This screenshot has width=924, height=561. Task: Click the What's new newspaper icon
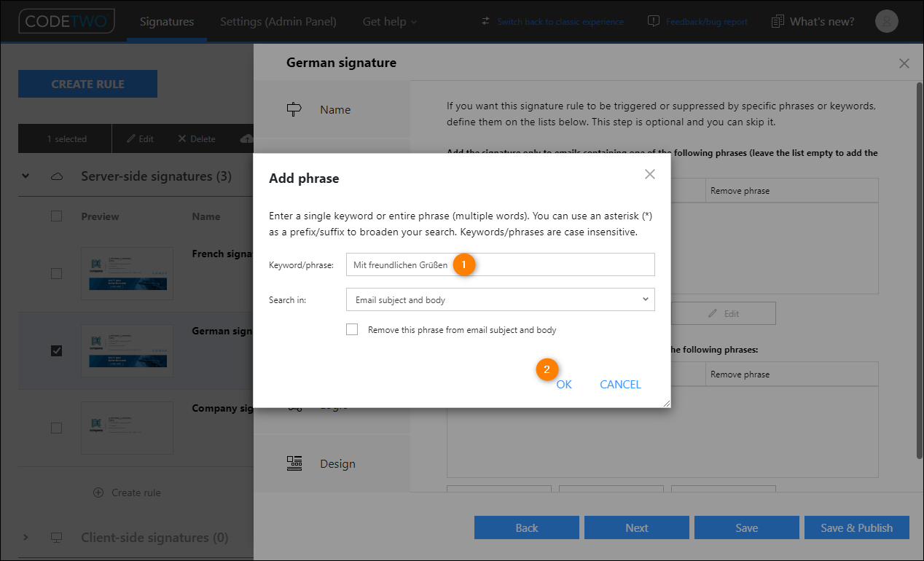[778, 22]
